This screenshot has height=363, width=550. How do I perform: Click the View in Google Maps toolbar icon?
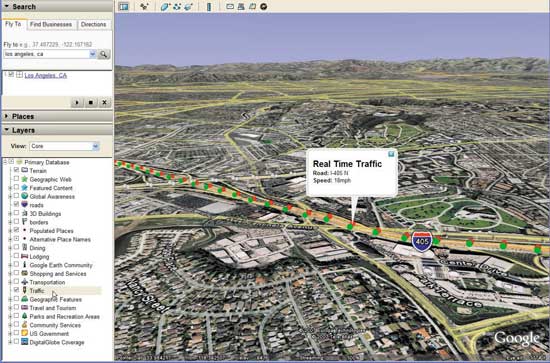[252, 6]
